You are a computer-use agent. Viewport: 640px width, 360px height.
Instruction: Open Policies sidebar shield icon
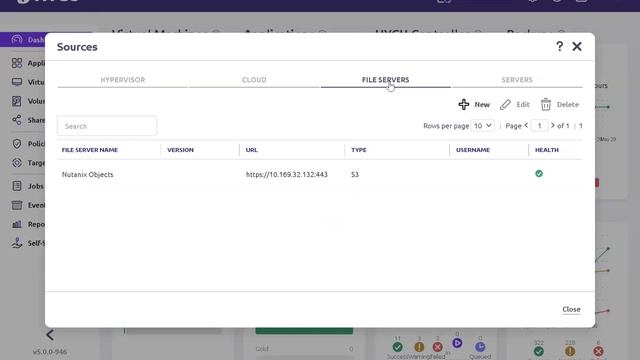[x=17, y=143]
